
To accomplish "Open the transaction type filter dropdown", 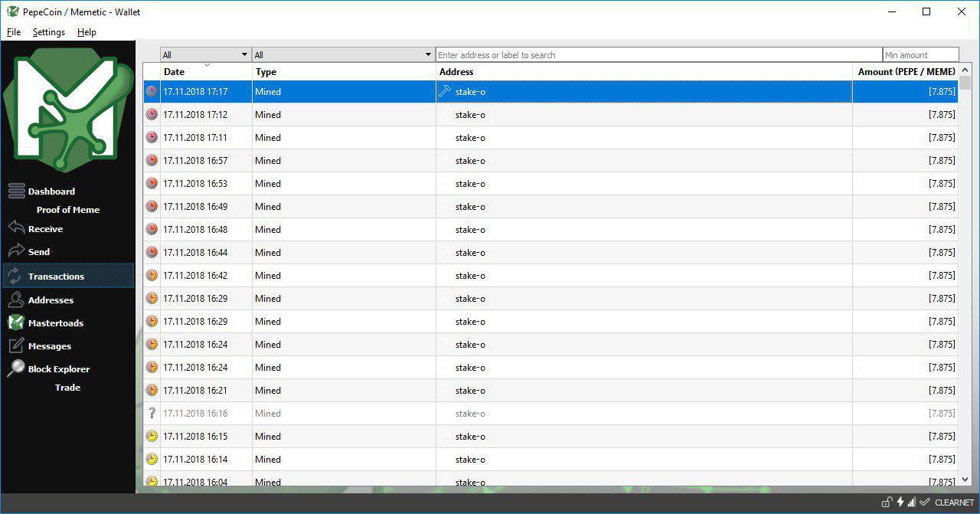I will (343, 54).
